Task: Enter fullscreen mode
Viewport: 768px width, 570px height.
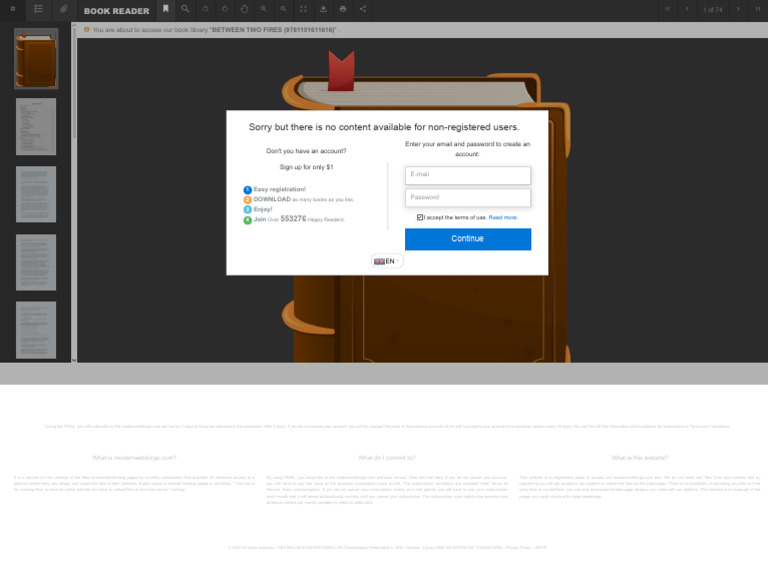Action: pos(304,9)
